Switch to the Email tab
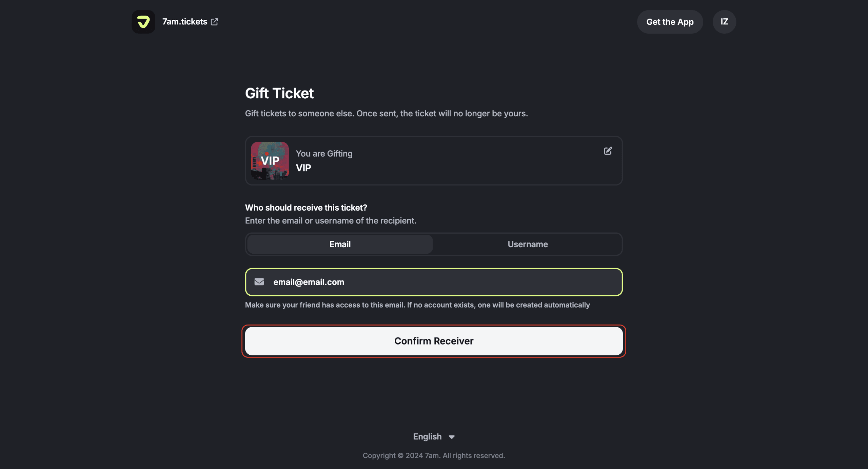 pos(340,244)
